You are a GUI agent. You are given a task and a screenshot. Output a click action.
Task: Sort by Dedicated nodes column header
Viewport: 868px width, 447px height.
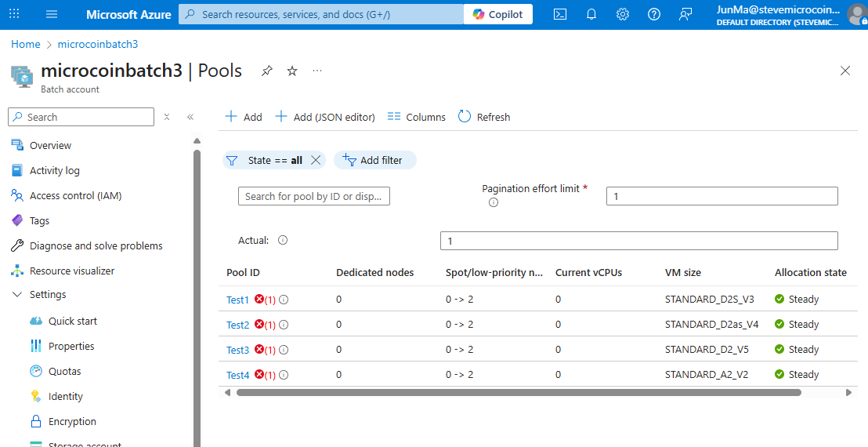pos(374,273)
